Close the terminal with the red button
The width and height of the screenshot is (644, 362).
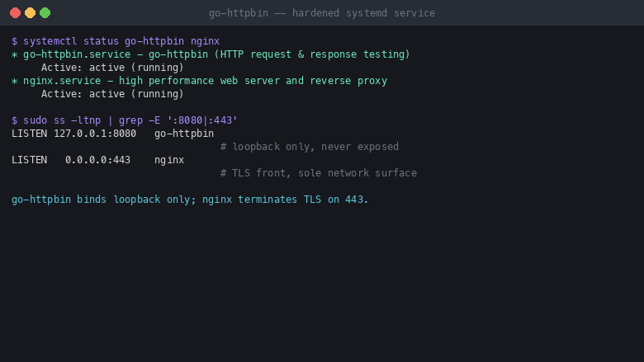(x=15, y=13)
